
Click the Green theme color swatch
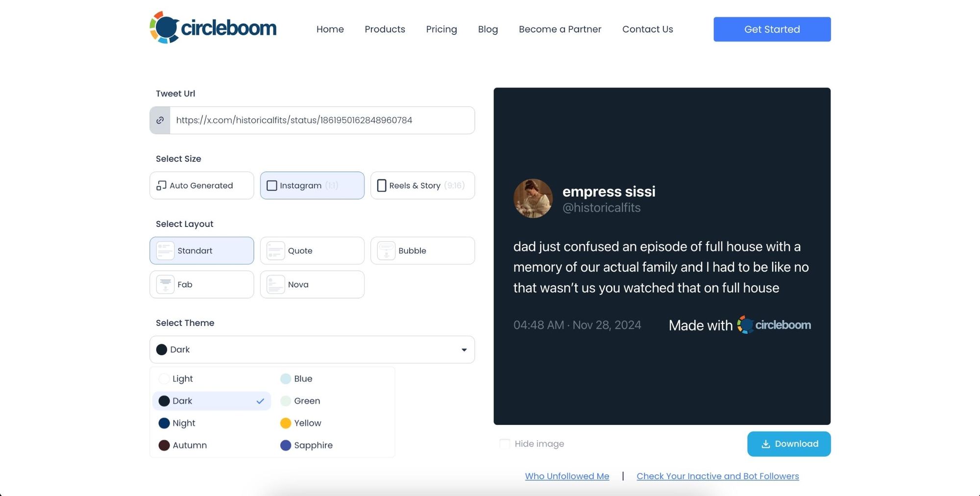(286, 401)
